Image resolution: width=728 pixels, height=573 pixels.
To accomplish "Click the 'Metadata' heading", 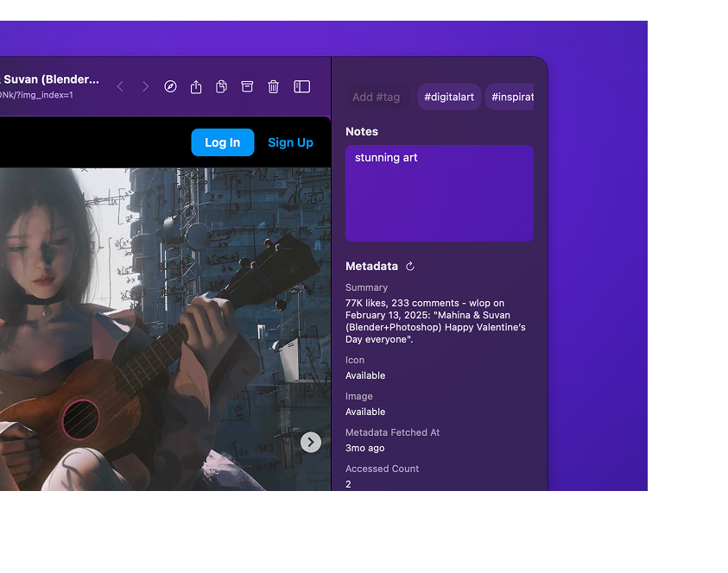I will [x=371, y=267].
